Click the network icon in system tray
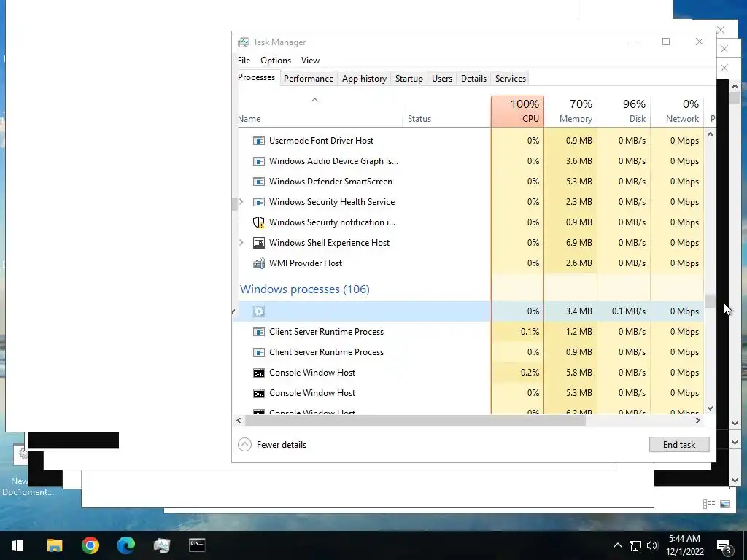This screenshot has height=560, width=747. click(635, 545)
